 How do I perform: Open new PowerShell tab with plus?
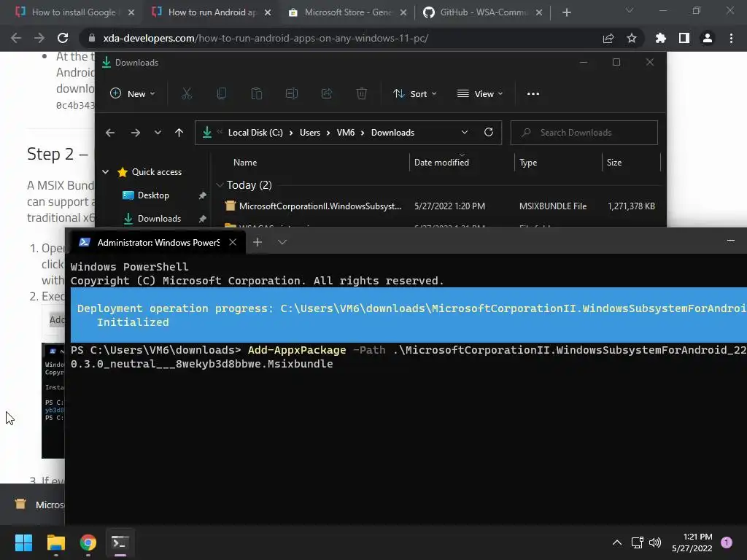pos(258,242)
